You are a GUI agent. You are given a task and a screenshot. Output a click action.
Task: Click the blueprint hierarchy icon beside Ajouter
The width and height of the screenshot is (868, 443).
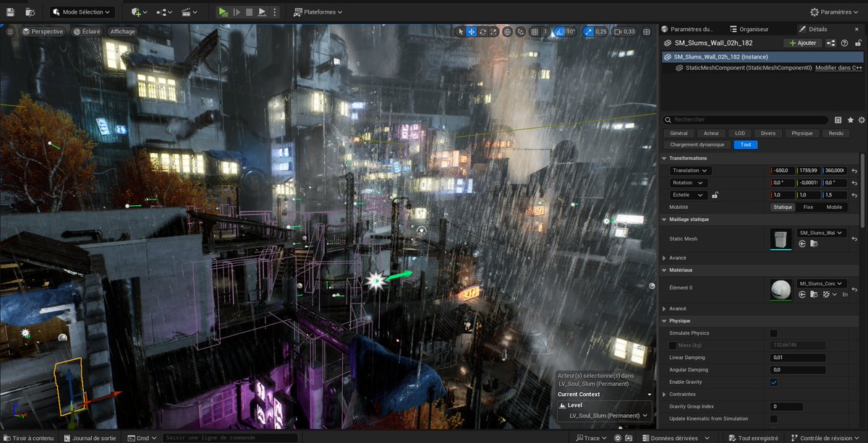pyautogui.click(x=831, y=43)
